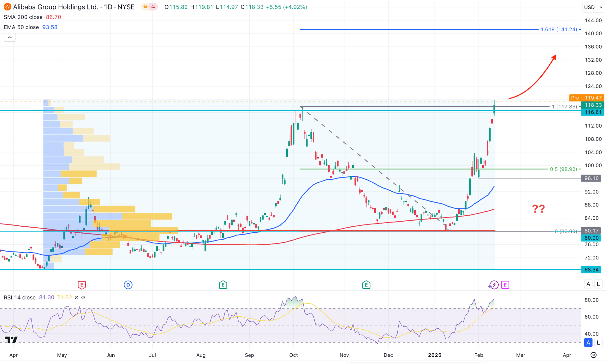Toggle log scale L on price pane
This screenshot has height=364, width=606.
(598, 284)
